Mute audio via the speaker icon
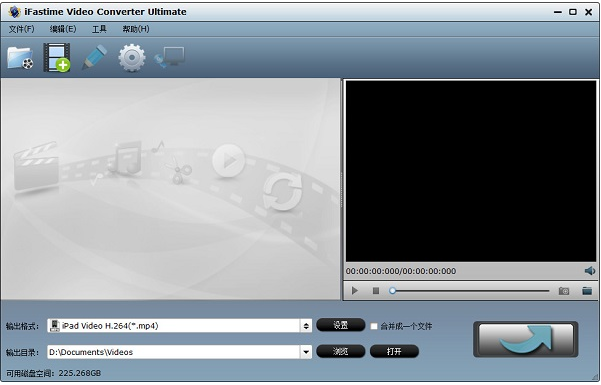Image resolution: width=601 pixels, height=385 pixels. tap(590, 271)
